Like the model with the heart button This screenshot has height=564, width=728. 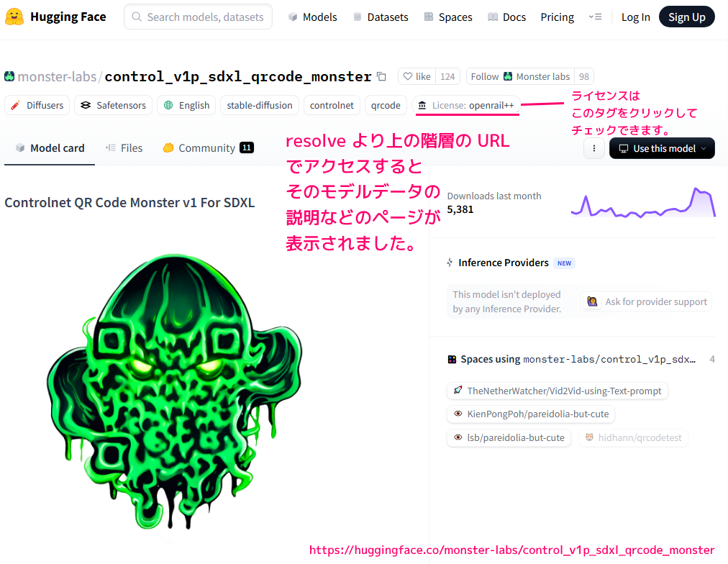point(417,76)
